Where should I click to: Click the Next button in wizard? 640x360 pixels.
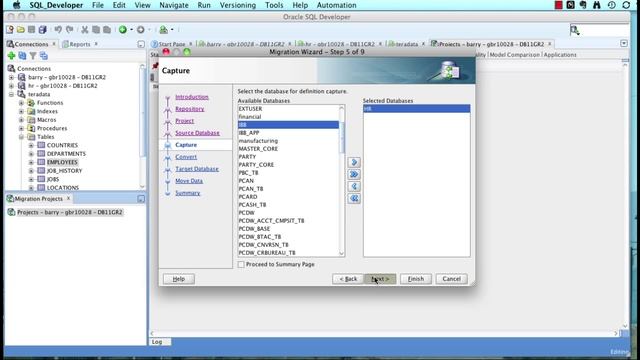[x=380, y=279]
